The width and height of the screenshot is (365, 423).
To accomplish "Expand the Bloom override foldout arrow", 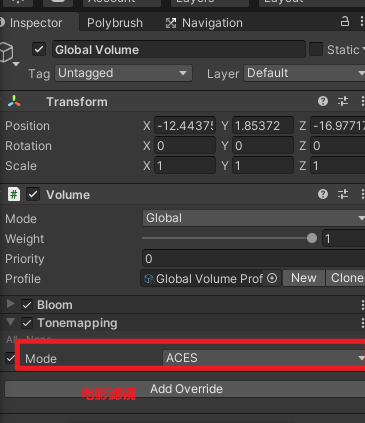I will point(11,304).
